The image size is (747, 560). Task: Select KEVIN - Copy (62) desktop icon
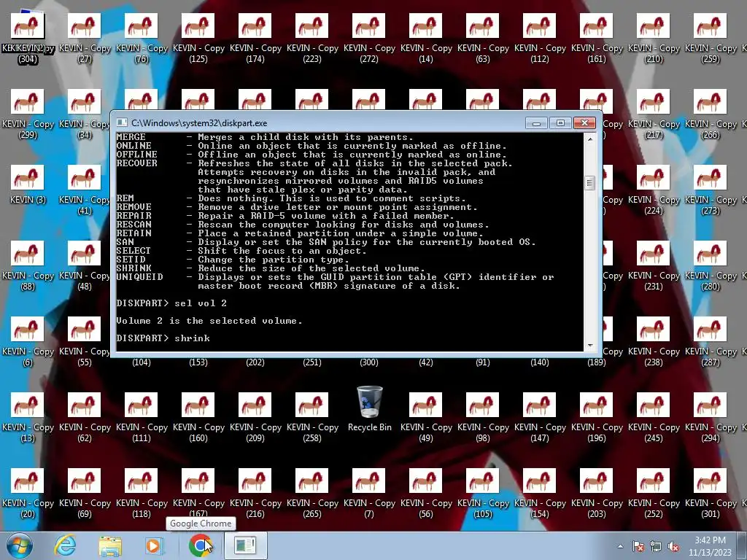point(85,418)
